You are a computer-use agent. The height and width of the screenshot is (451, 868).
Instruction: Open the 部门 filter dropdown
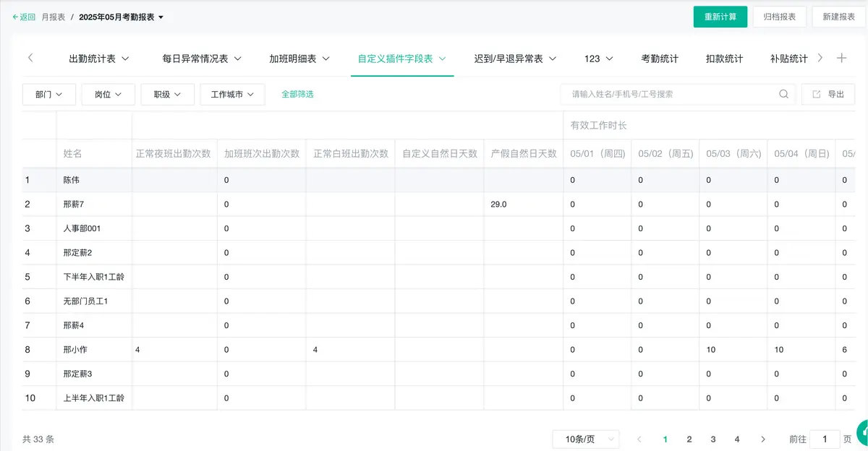pos(49,94)
